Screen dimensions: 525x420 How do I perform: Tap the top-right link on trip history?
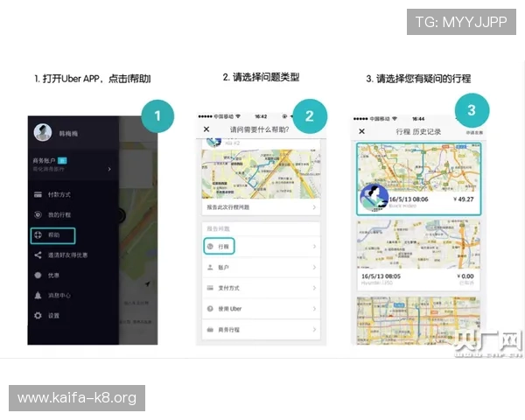[474, 133]
